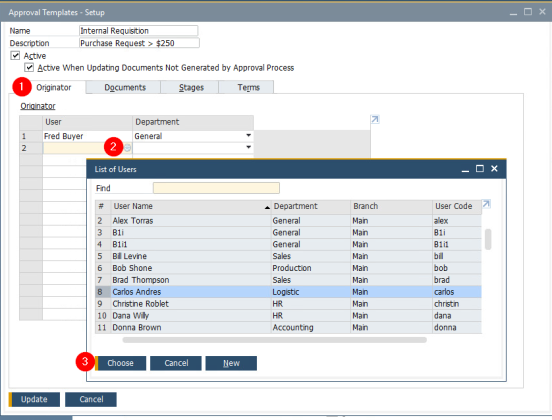Click the Department header in Originator table
The height and width of the screenshot is (420, 552).
pyautogui.click(x=193, y=122)
